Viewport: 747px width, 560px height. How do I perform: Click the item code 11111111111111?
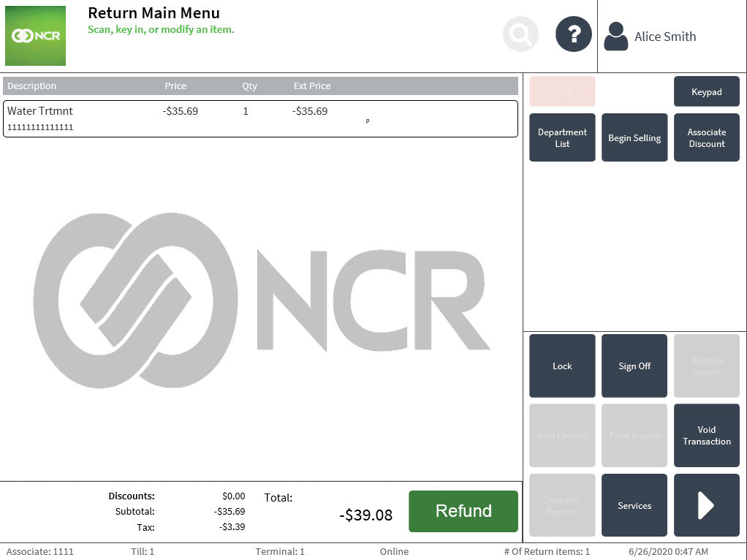coord(40,127)
